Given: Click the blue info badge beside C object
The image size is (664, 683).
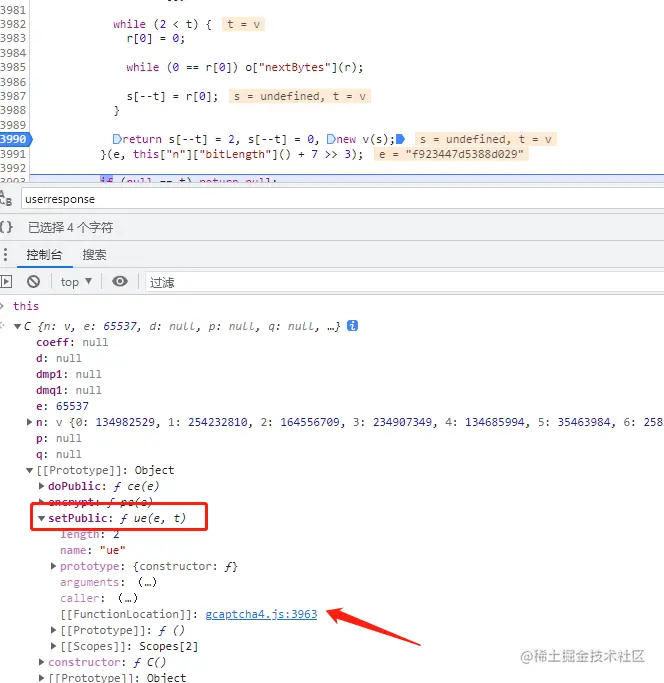Looking at the screenshot, I should coord(352,325).
